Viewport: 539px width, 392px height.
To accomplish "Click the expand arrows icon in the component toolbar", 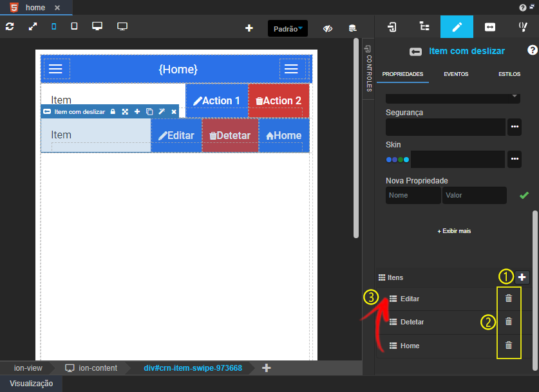I will click(x=125, y=111).
